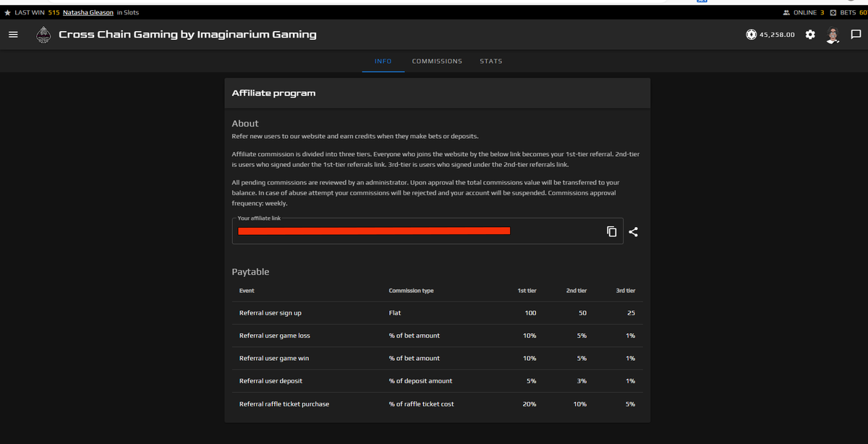Click the About heading
Viewport: 868px width, 444px height.
tap(245, 124)
